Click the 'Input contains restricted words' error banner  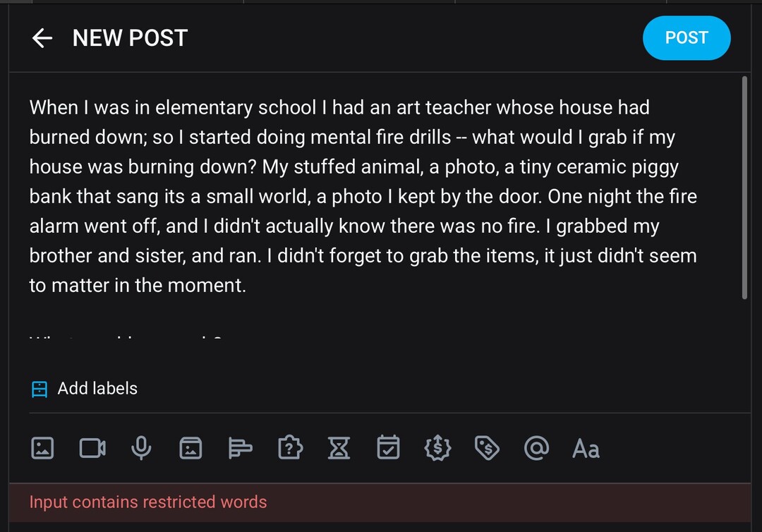click(148, 502)
